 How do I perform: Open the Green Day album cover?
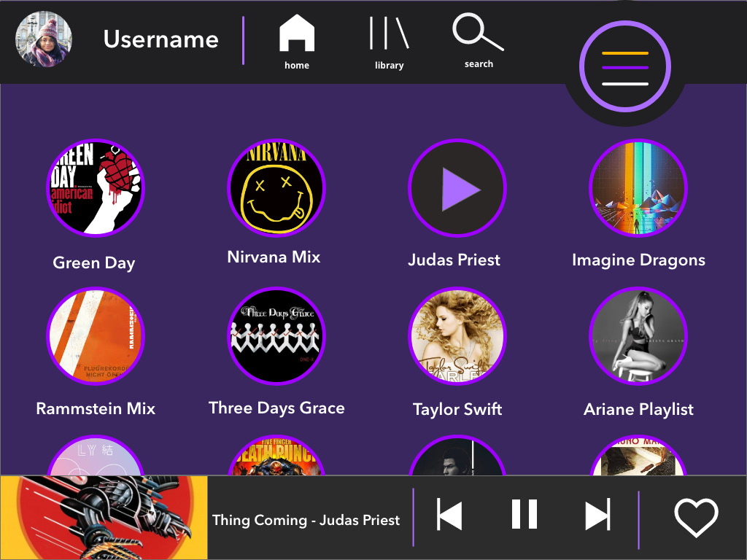click(96, 188)
